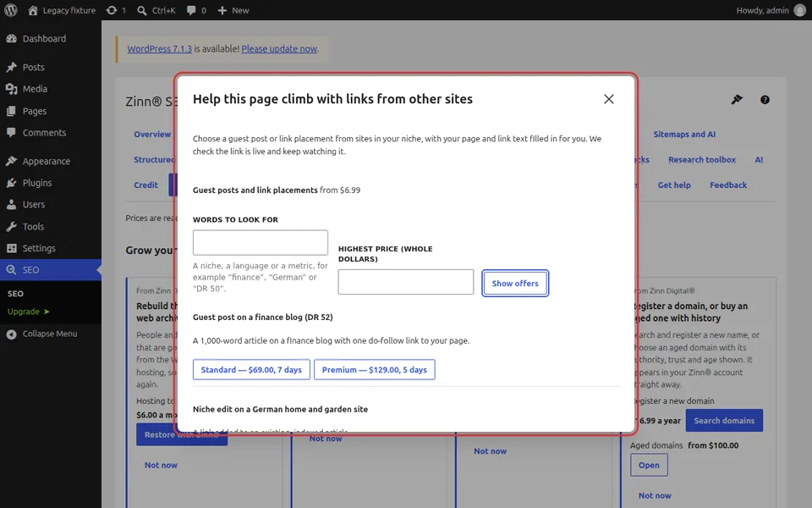The height and width of the screenshot is (508, 812).
Task: Click Not now under Search domains card
Action: (655, 495)
